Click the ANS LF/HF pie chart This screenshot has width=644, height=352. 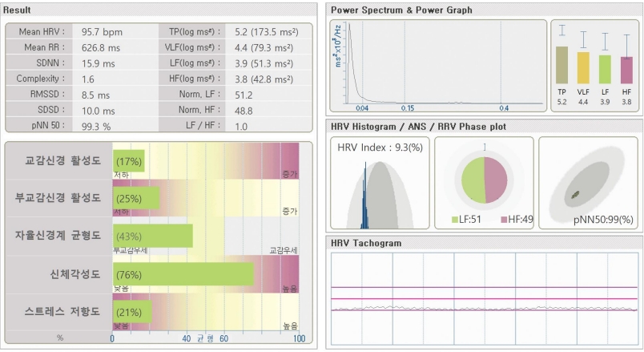coord(484,180)
